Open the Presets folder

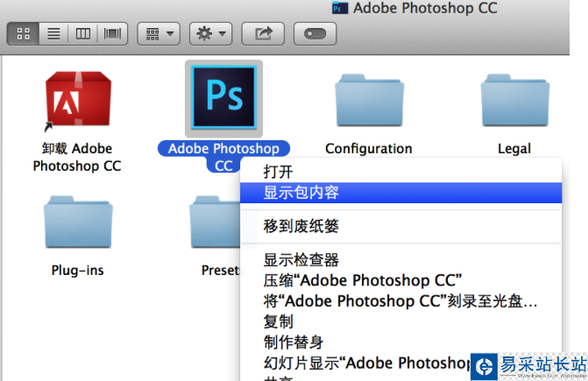pos(215,222)
